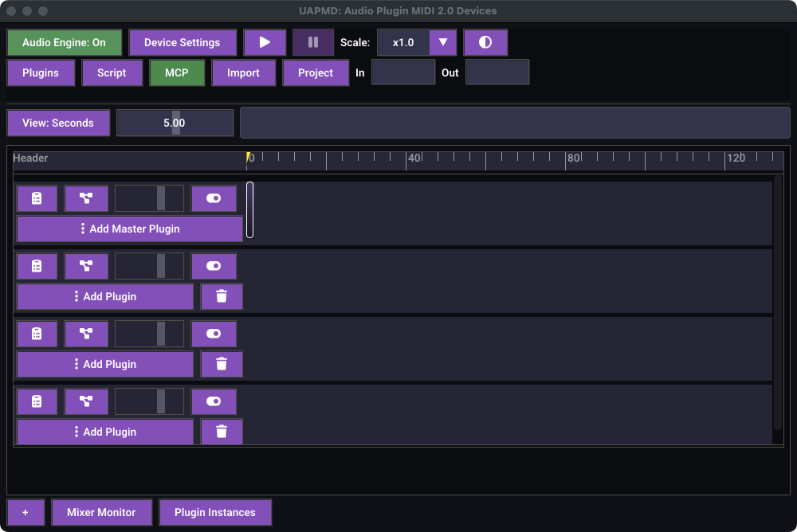Open second Add Plugin track's routing icon
The image size is (797, 532).
[x=86, y=334]
